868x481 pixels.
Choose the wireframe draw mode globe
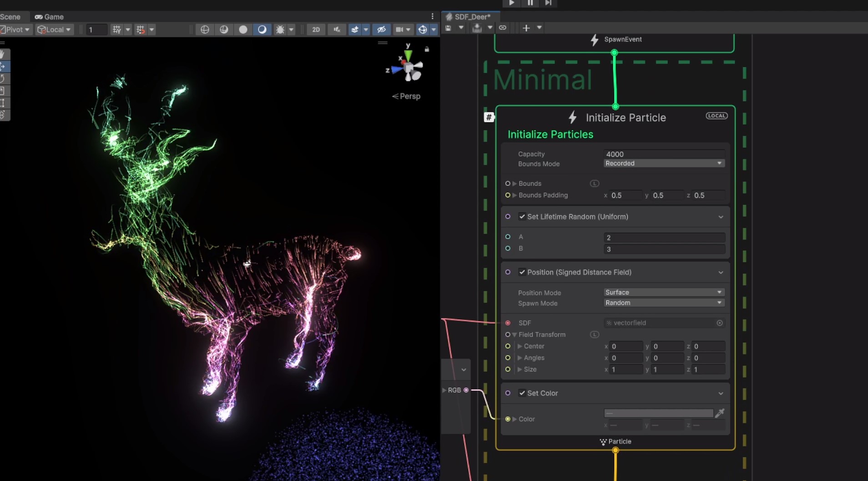tap(205, 30)
